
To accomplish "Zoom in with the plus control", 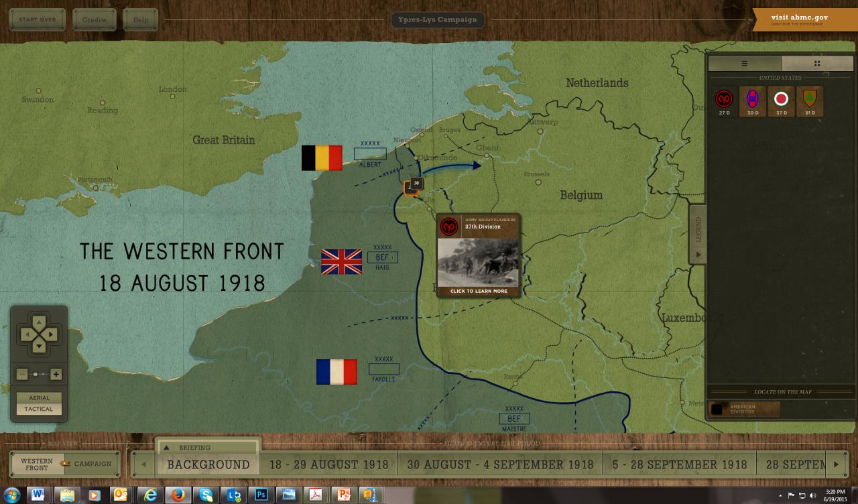I will (x=56, y=374).
